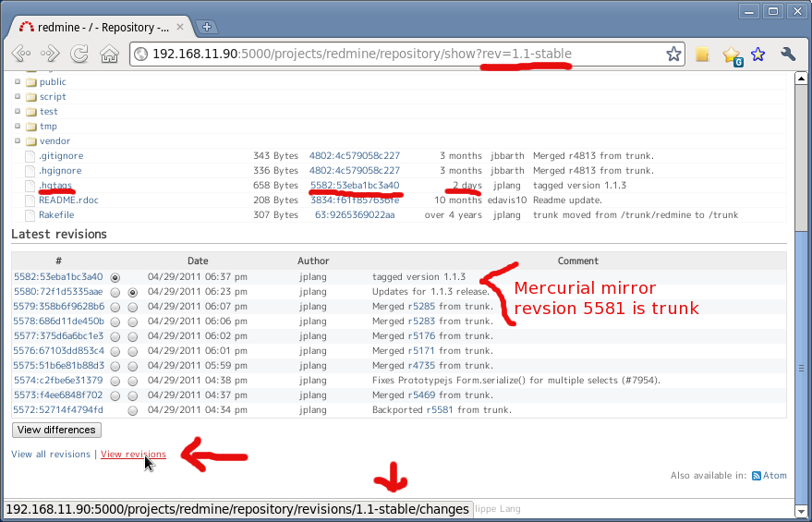Select right radio for revision 5578
This screenshot has height=522, width=812.
pos(133,322)
